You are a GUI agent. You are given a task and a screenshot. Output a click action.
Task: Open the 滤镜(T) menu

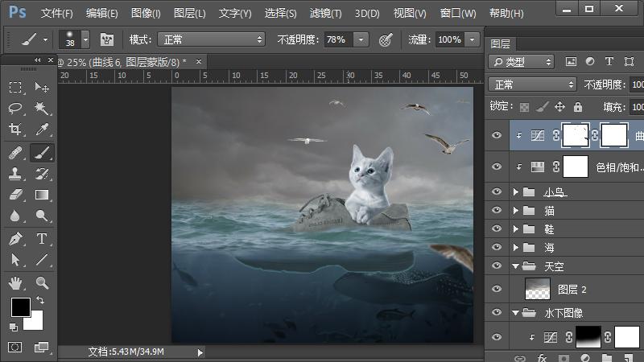(x=326, y=13)
